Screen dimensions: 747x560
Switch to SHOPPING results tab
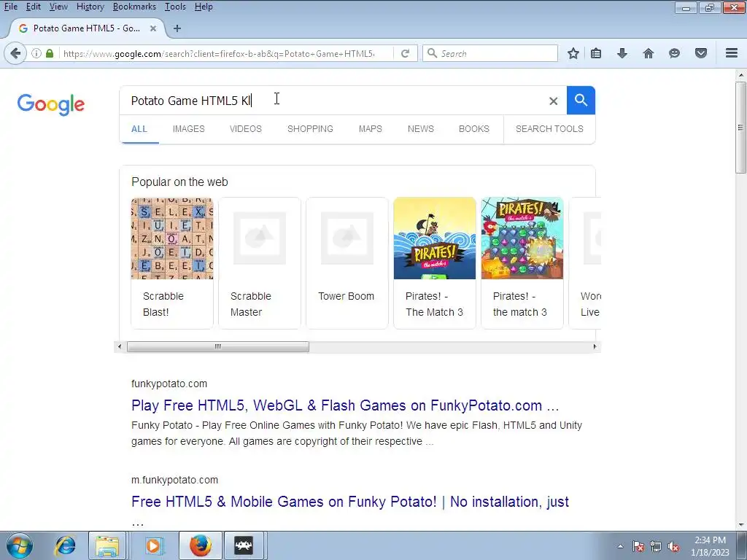(310, 129)
